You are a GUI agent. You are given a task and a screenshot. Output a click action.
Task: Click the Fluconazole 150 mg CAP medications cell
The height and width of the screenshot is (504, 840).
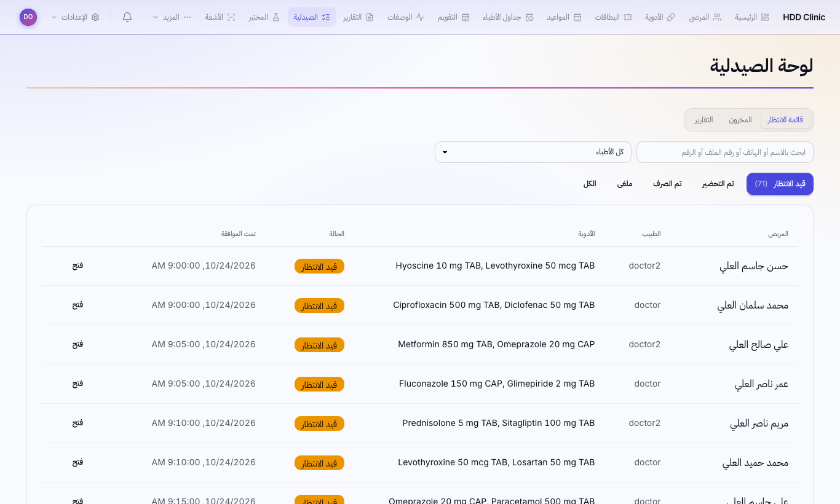pos(497,384)
